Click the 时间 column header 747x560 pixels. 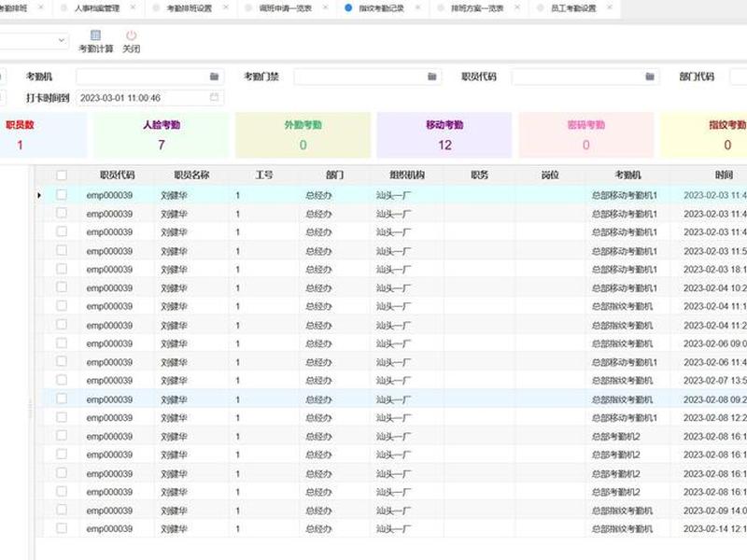724,175
